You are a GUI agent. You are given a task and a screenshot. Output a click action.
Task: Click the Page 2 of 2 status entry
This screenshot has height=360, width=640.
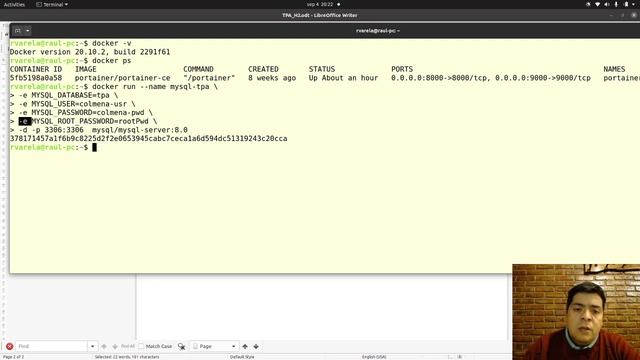(13, 357)
